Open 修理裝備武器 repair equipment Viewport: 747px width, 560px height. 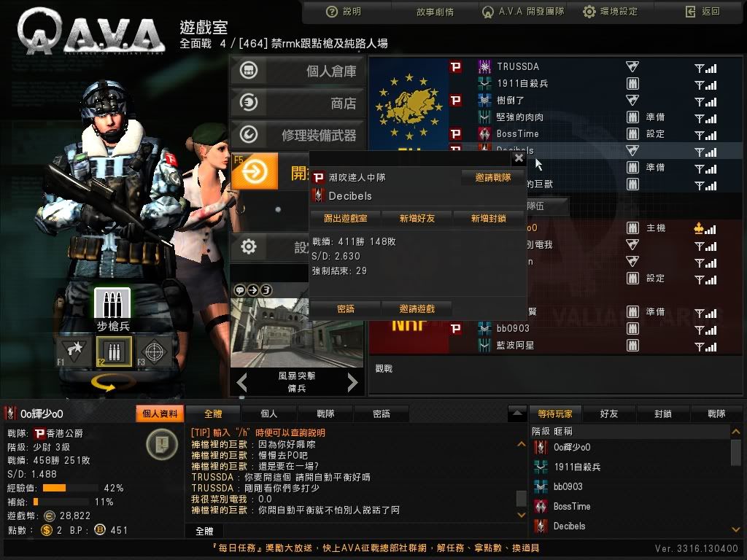point(298,135)
